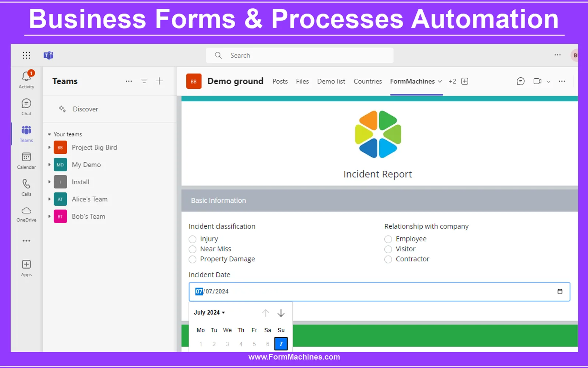This screenshot has height=368, width=588.
Task: Expand the Alice's Team entry
Action: click(x=49, y=199)
